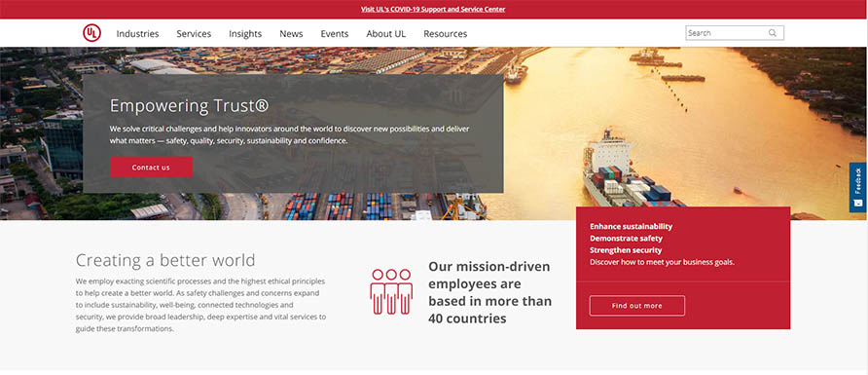Click the Creating a better world heading
Viewport: 868px width, 375px height.
165,260
